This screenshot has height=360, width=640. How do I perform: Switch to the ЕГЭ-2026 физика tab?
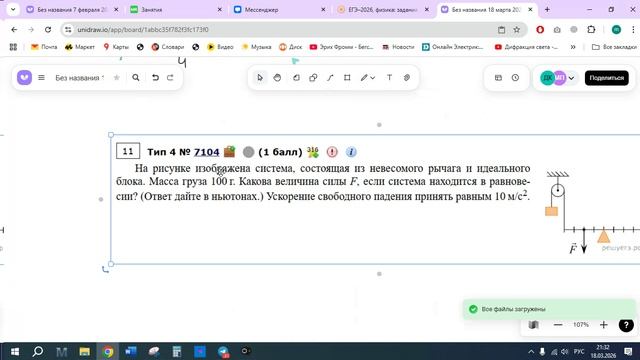(383, 9)
